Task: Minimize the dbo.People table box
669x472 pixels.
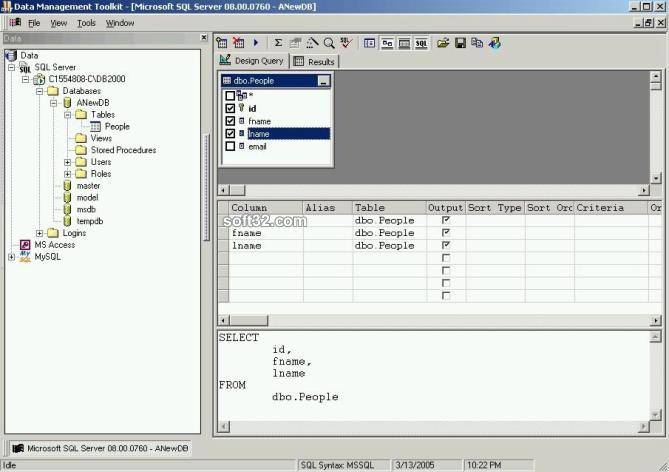Action: pos(324,81)
